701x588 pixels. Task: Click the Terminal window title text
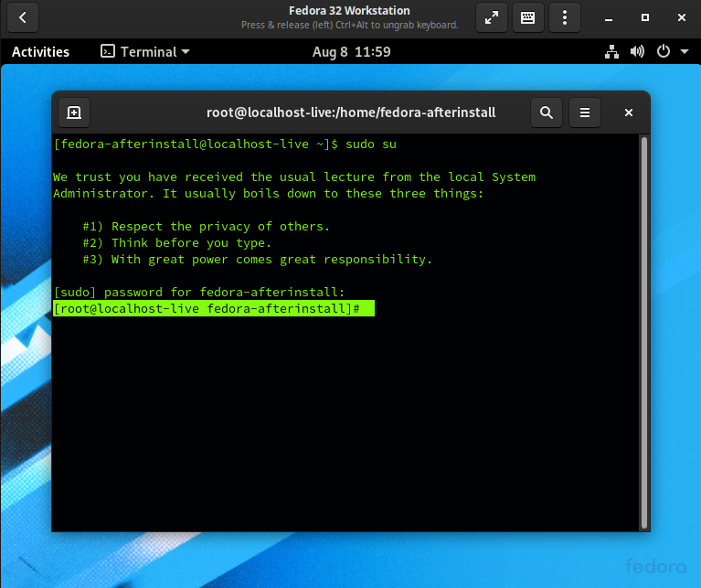[351, 112]
